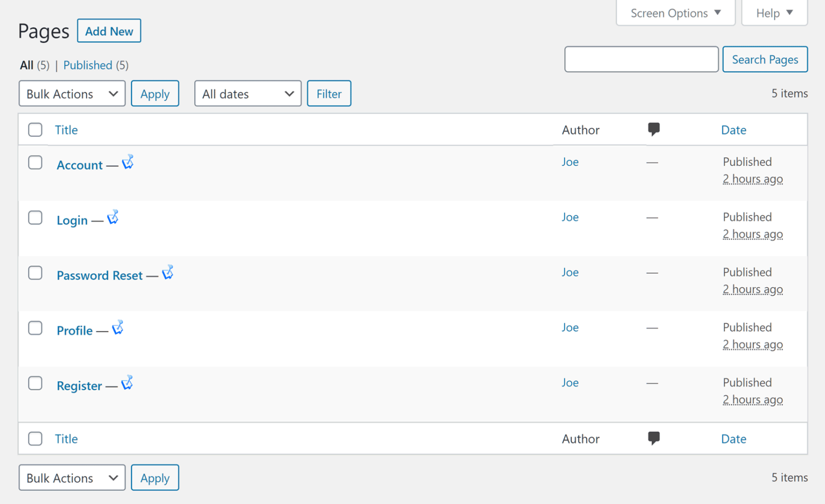Switch to the Published pages view

click(x=88, y=65)
